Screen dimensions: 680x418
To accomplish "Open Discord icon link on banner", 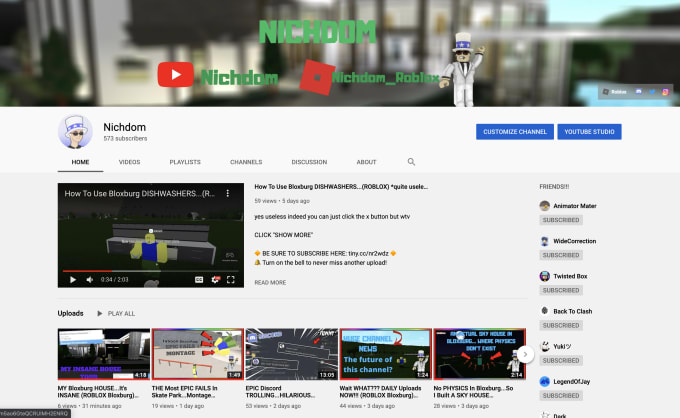I will pos(638,91).
